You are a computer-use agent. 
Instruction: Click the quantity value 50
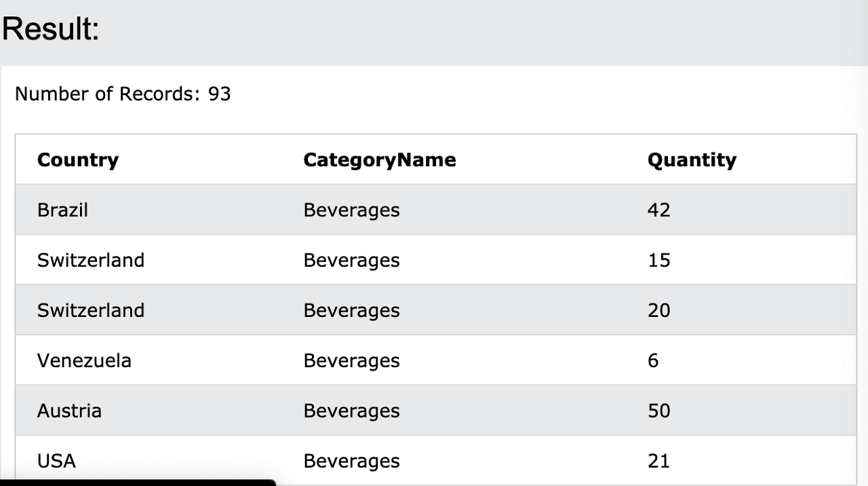coord(658,411)
